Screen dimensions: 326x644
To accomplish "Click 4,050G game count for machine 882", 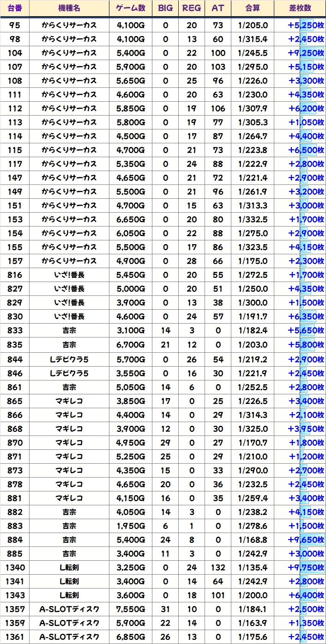I will coord(131,512).
